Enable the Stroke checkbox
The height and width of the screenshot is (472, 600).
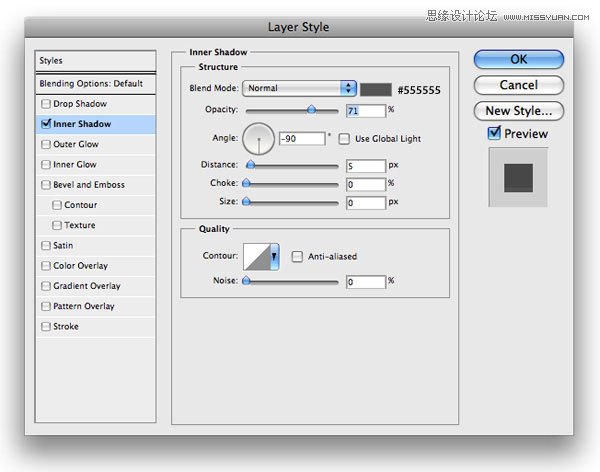click(46, 327)
